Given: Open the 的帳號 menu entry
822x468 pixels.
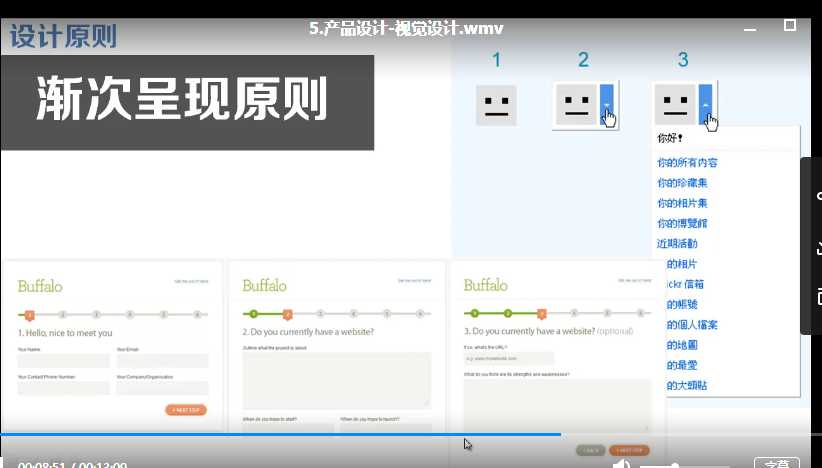Looking at the screenshot, I should tap(682, 304).
